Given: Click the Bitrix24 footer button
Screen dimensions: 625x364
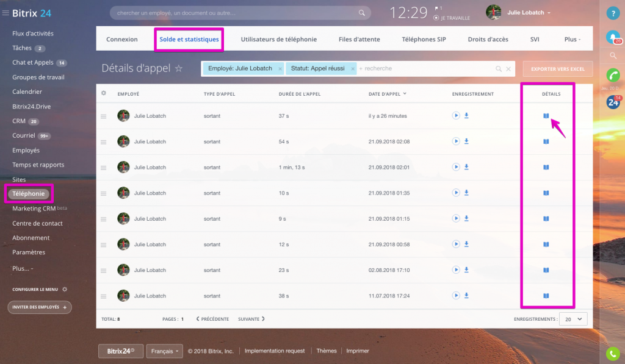Looking at the screenshot, I should click(x=121, y=351).
